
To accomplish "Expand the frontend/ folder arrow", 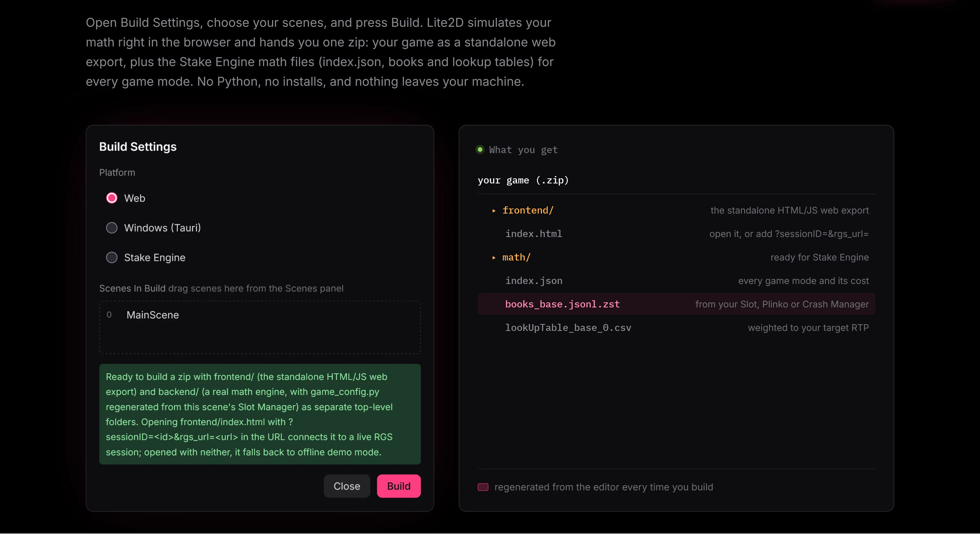I will [494, 211].
